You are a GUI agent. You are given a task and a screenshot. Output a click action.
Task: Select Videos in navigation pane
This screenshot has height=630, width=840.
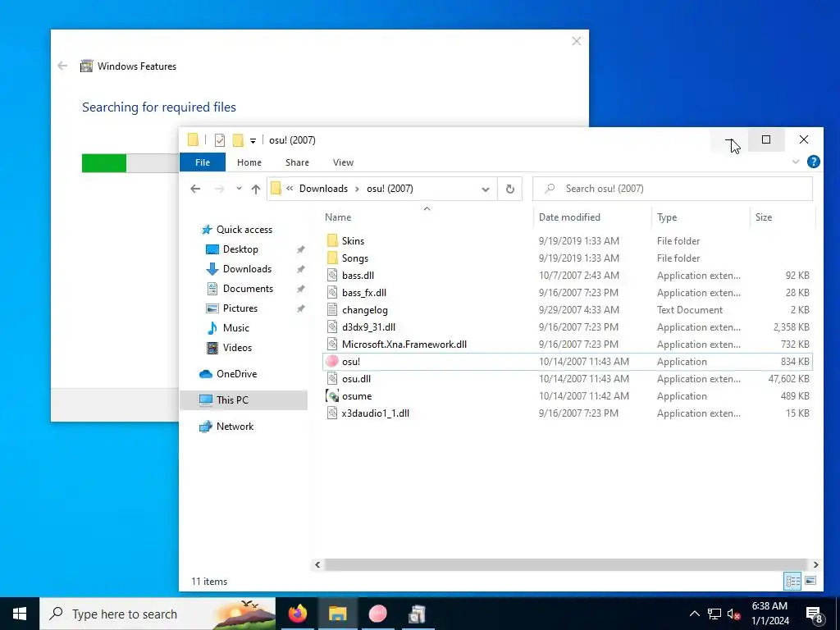(237, 348)
